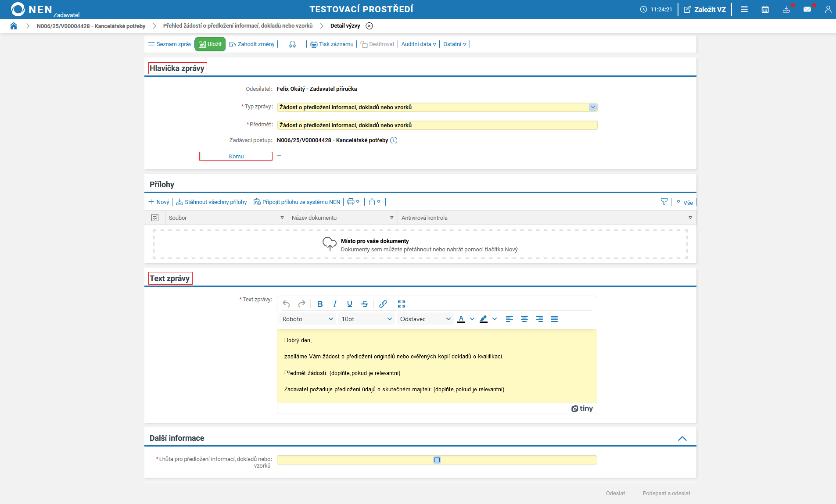This screenshot has height=504, width=836.
Task: Center-align the message text
Action: 524,319
